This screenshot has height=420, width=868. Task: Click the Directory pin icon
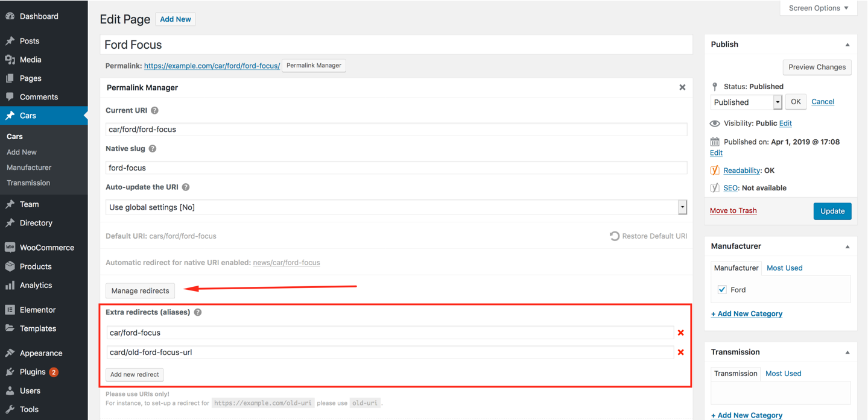(10, 223)
